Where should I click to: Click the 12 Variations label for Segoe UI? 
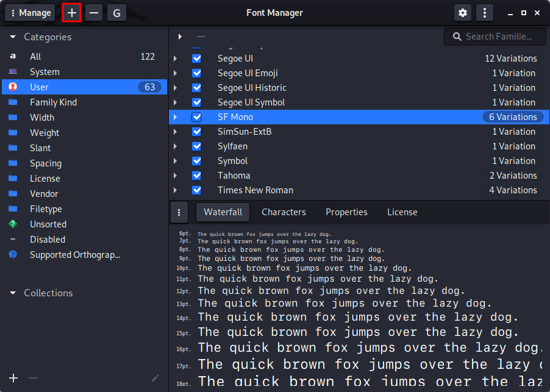511,59
